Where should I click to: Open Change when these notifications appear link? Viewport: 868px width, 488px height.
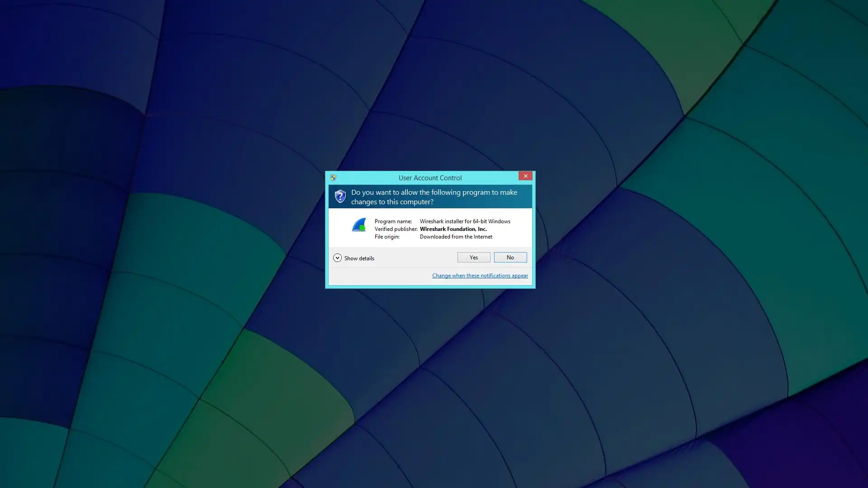point(480,276)
